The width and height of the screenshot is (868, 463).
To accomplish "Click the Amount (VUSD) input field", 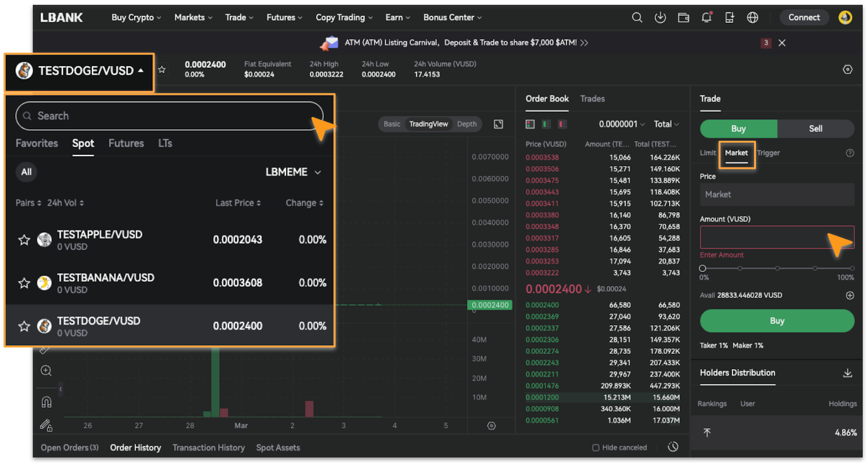I will pos(777,237).
